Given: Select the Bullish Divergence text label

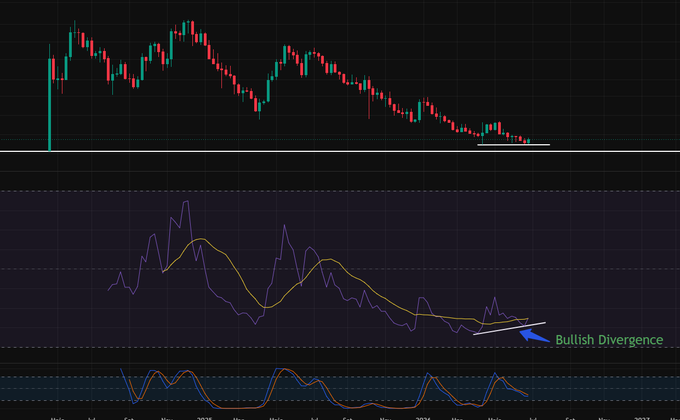Looking at the screenshot, I should pos(609,340).
